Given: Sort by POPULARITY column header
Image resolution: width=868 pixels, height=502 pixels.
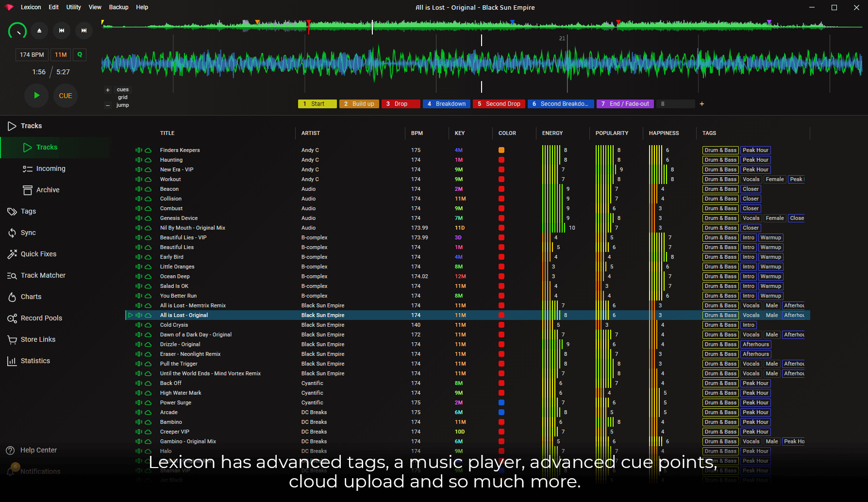Looking at the screenshot, I should point(612,133).
